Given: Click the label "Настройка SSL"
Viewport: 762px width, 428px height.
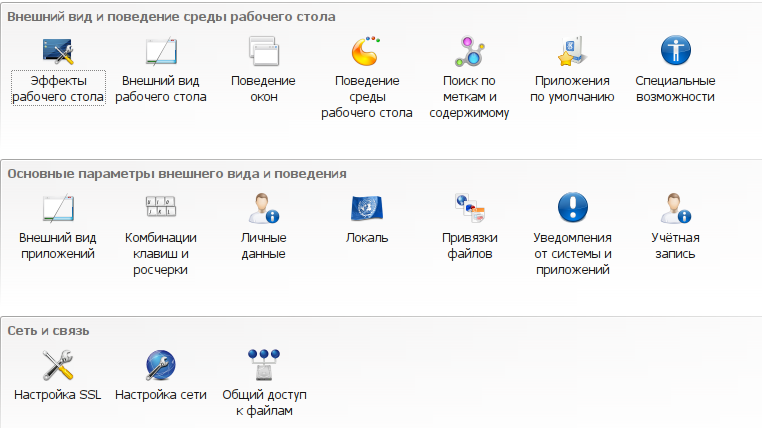Looking at the screenshot, I should pos(58,394).
